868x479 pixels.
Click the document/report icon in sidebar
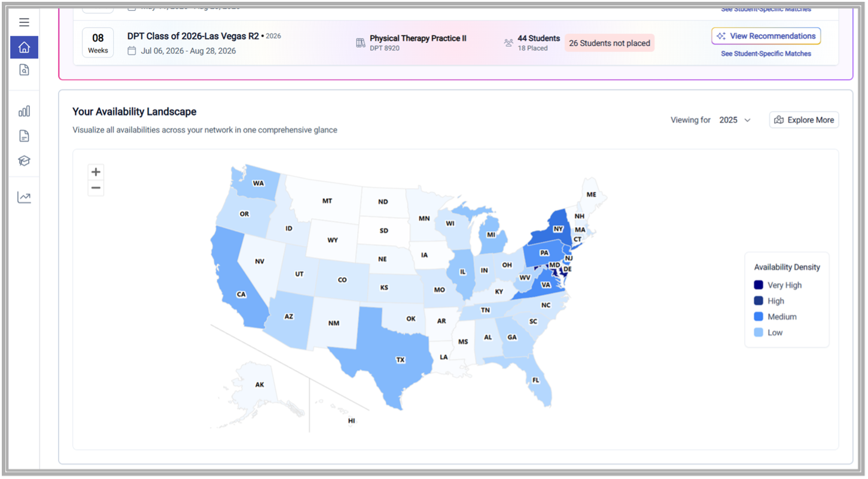coord(23,135)
